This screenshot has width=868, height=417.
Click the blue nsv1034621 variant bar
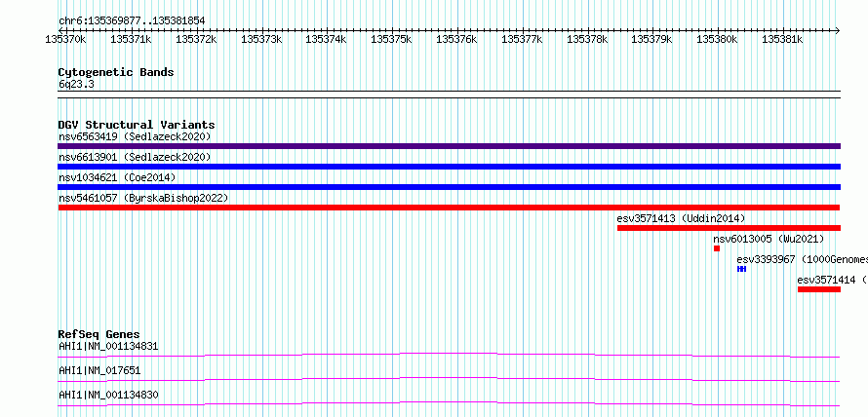(x=449, y=187)
